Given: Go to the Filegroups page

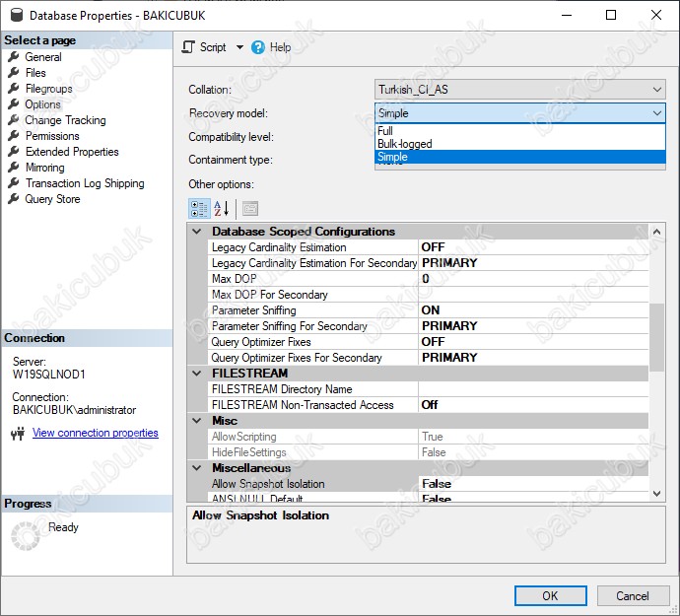Looking at the screenshot, I should (48, 89).
